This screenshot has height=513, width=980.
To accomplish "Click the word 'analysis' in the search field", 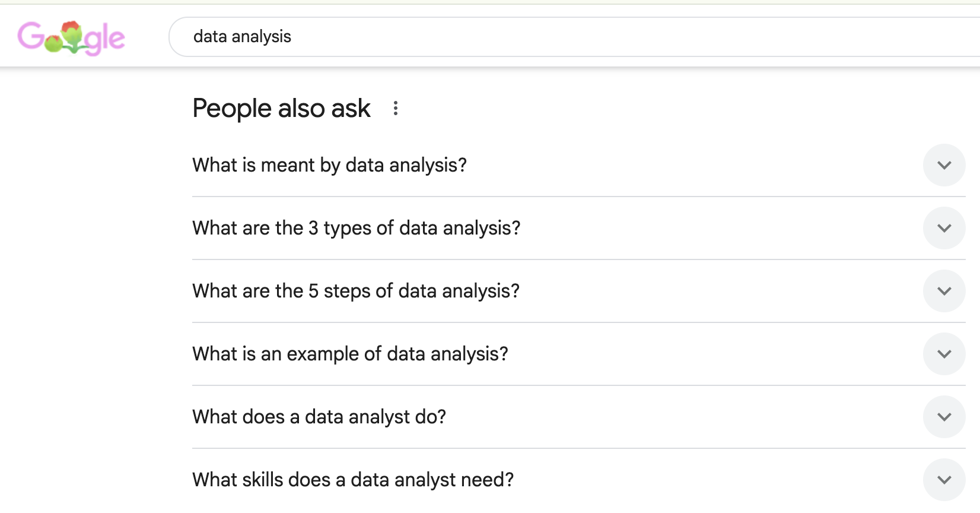I will [x=262, y=37].
